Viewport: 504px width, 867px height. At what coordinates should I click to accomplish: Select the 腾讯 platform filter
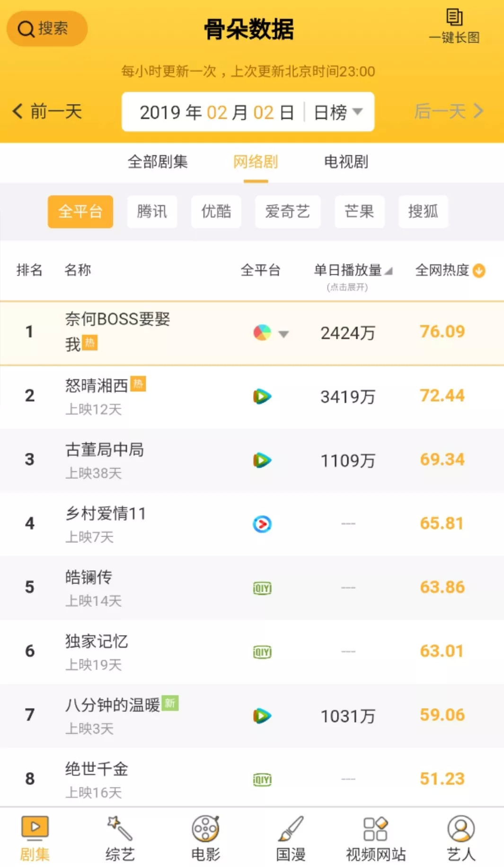point(152,212)
